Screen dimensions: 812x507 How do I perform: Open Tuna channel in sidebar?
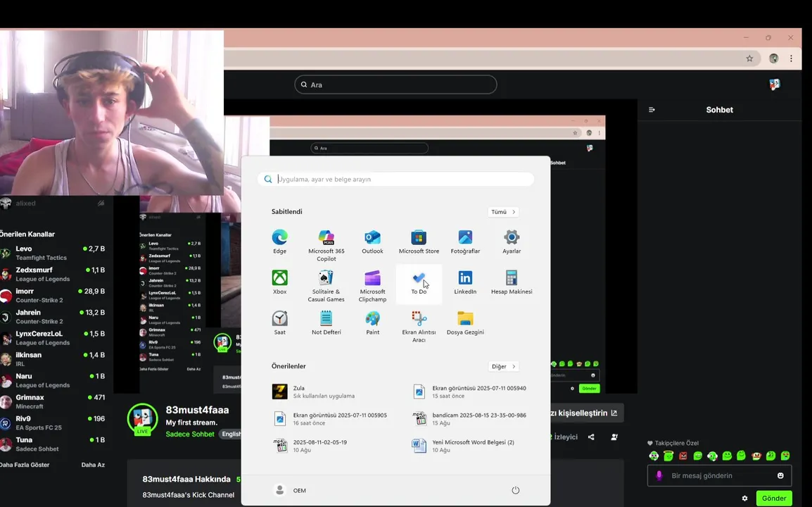(52, 444)
